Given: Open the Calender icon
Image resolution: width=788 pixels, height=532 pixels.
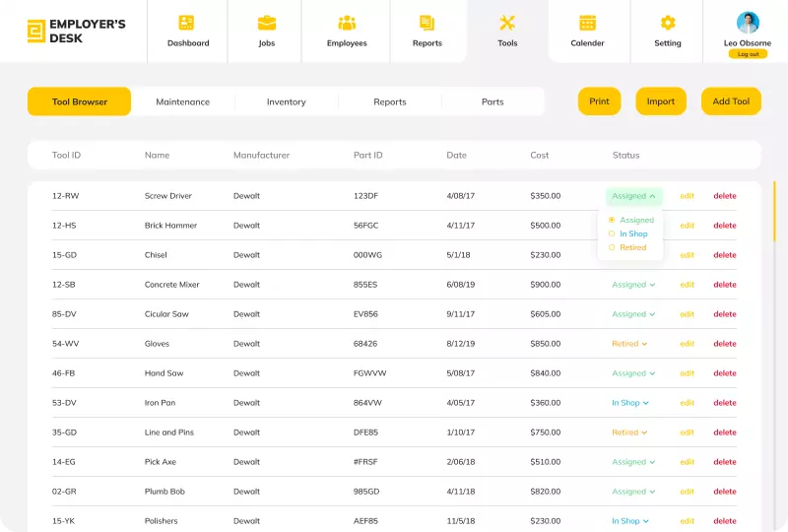Looking at the screenshot, I should pyautogui.click(x=587, y=23).
